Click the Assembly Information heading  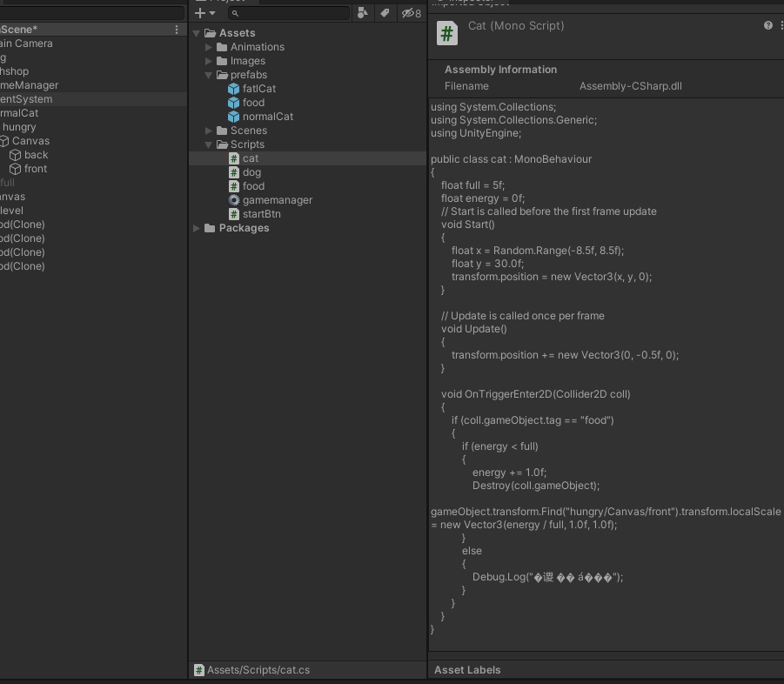500,70
